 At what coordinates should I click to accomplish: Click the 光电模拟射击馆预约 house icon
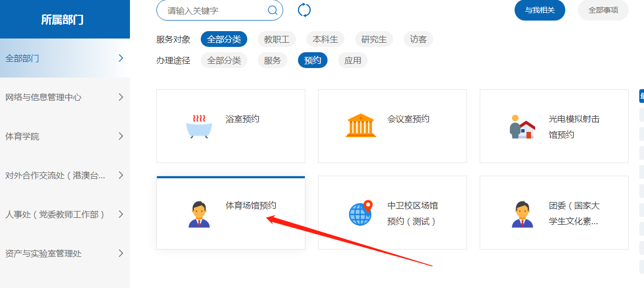point(522,127)
